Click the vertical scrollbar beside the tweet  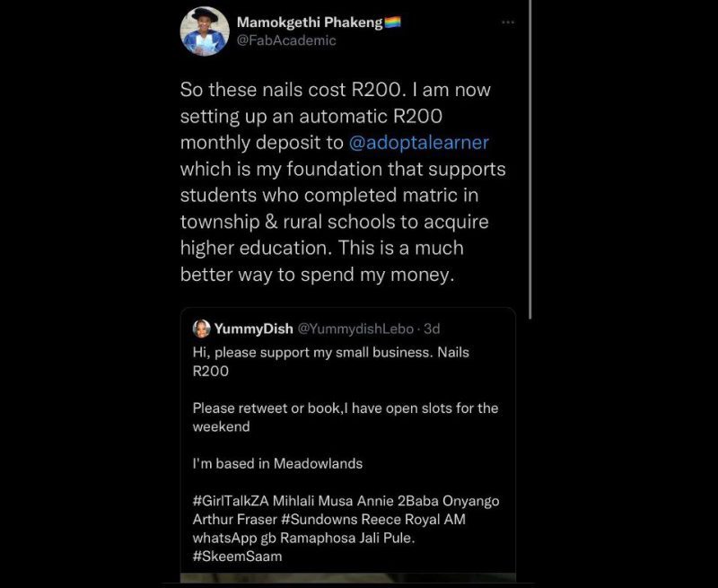pyautogui.click(x=530, y=162)
